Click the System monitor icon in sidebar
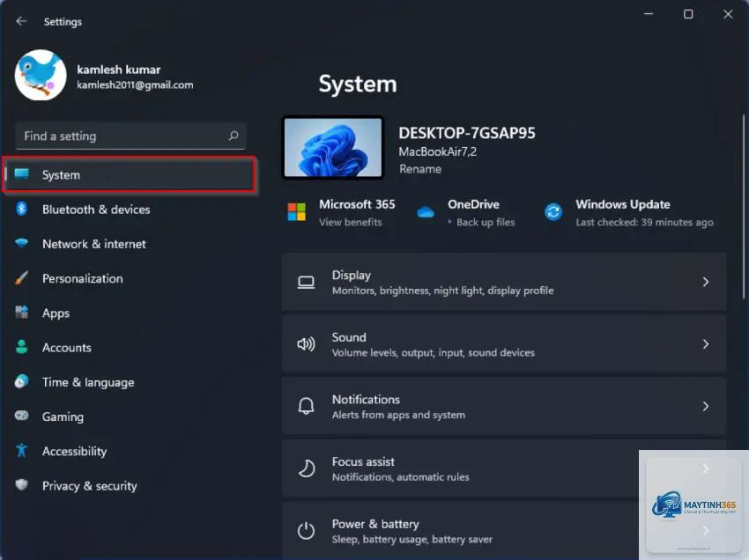 (x=21, y=173)
